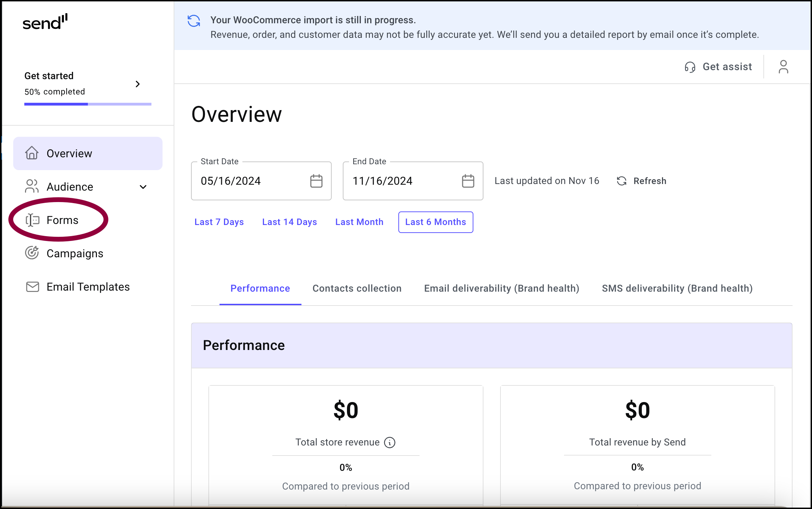Click the Audience icon in sidebar
The image size is (812, 509).
pyautogui.click(x=32, y=186)
